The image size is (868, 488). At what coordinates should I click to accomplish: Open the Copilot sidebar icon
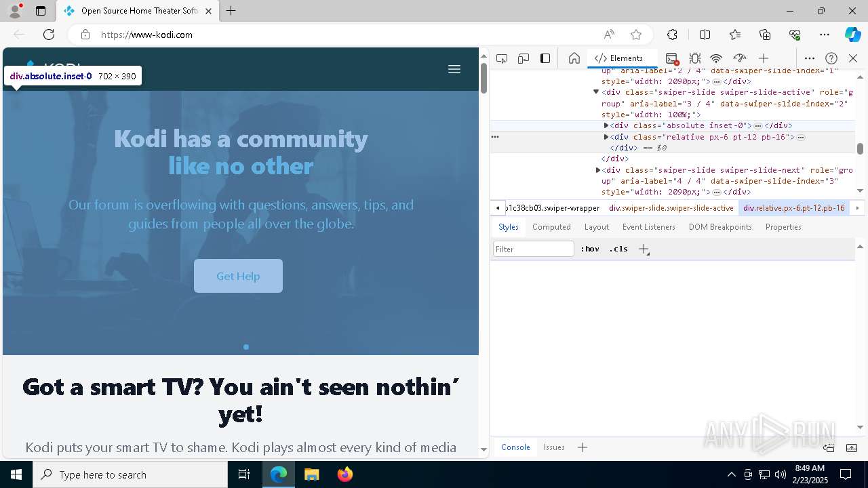click(852, 35)
